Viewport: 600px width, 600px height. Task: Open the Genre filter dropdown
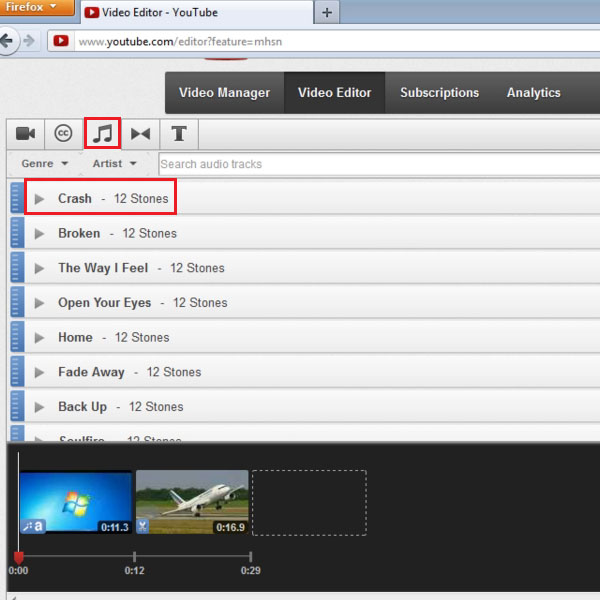(x=45, y=164)
